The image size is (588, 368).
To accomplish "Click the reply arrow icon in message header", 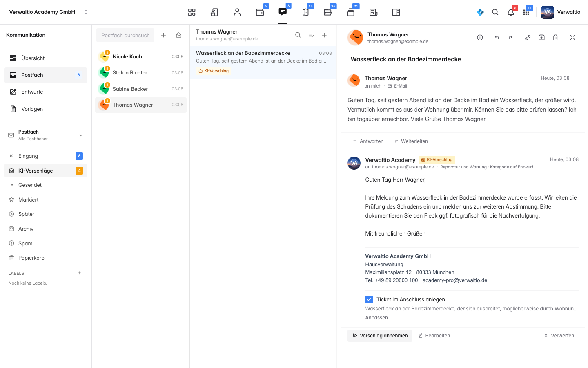I will 497,38.
